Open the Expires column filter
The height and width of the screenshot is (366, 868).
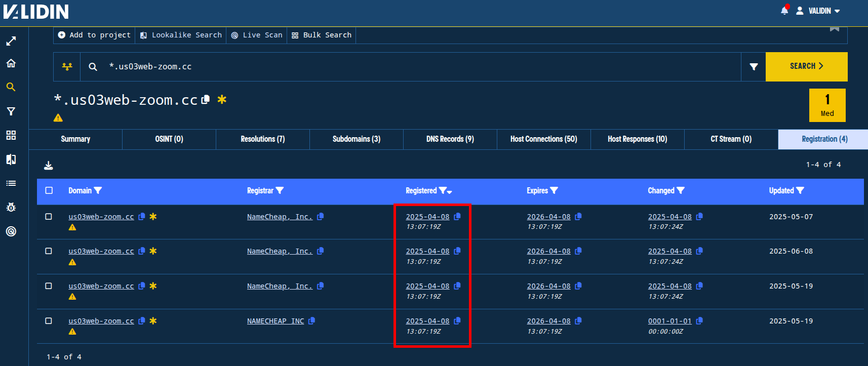554,191
